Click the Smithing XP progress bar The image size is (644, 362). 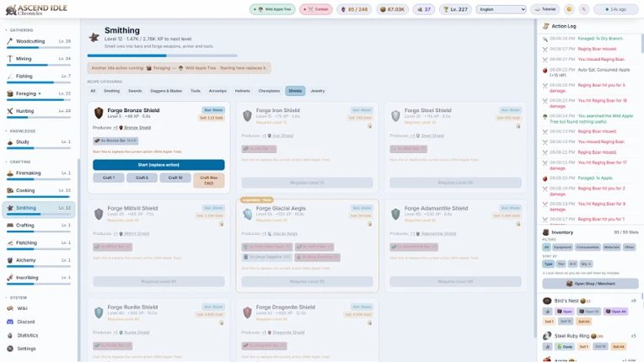click(x=162, y=56)
